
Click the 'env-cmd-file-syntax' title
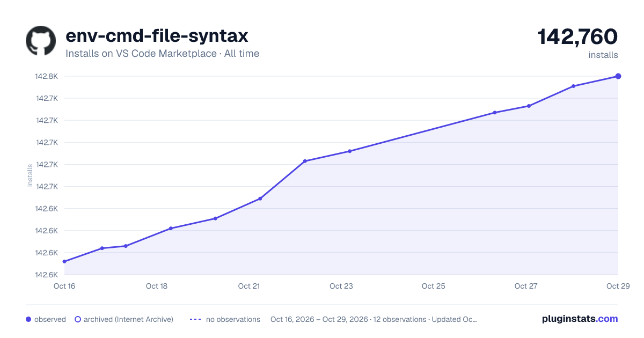pos(157,36)
